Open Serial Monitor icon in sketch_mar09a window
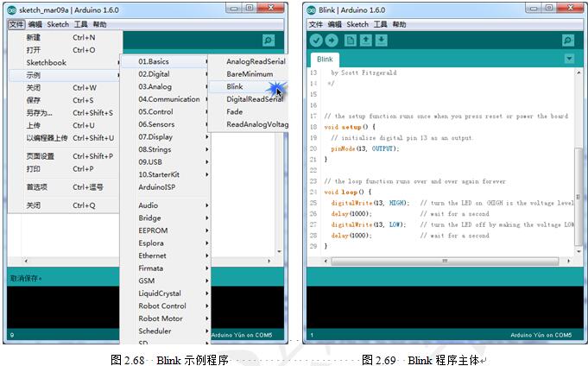 [269, 40]
